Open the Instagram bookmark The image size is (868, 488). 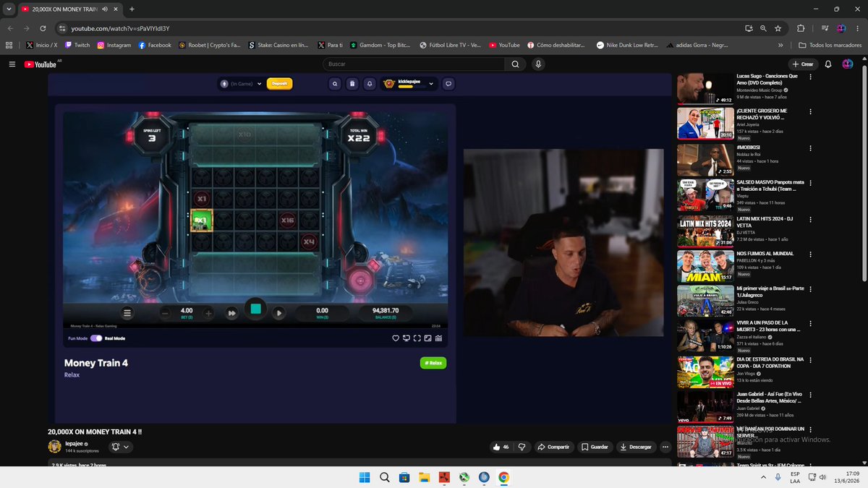pos(114,45)
